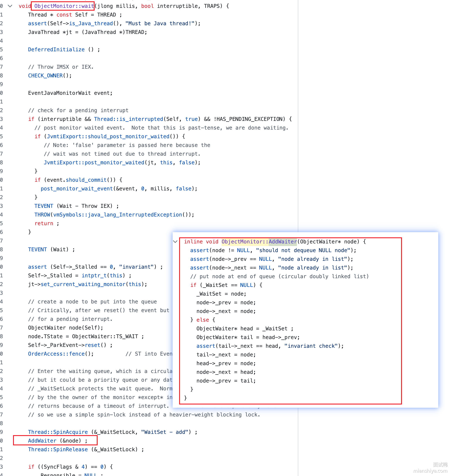Click the Thread::is_interrupted call
This screenshot has height=476, width=450.
(128, 119)
